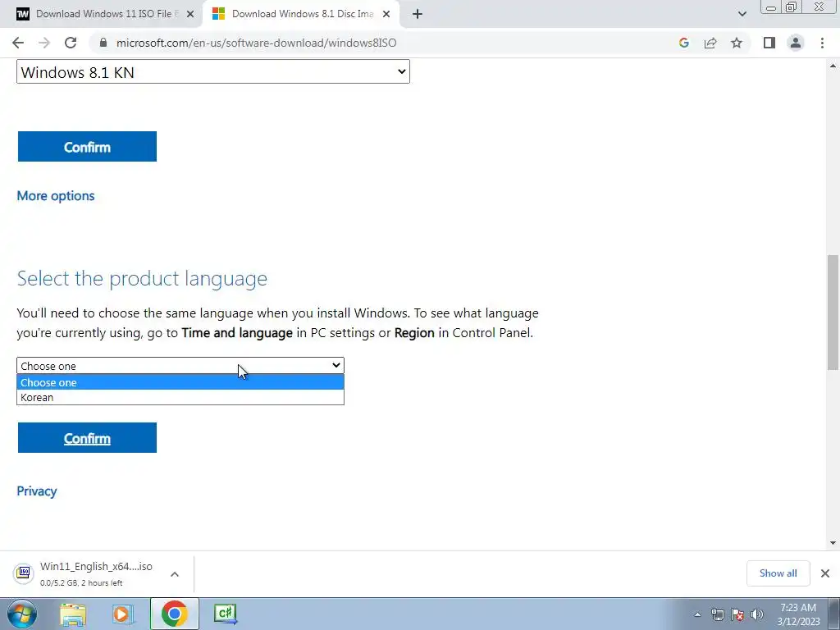Toggle the browser side panel icon
Image resolution: width=840 pixels, height=630 pixels.
click(769, 43)
